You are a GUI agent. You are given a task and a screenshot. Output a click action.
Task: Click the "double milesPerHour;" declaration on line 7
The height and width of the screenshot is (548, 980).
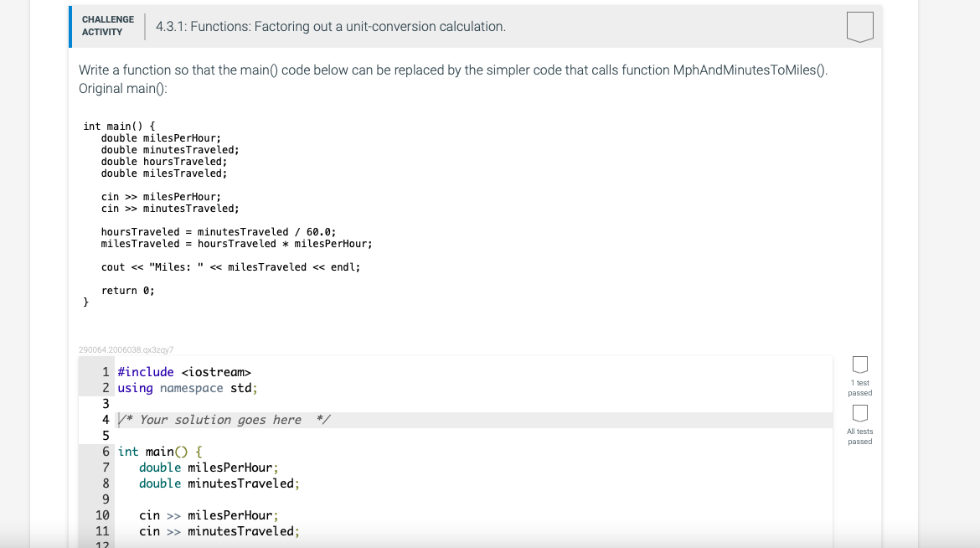tap(208, 467)
